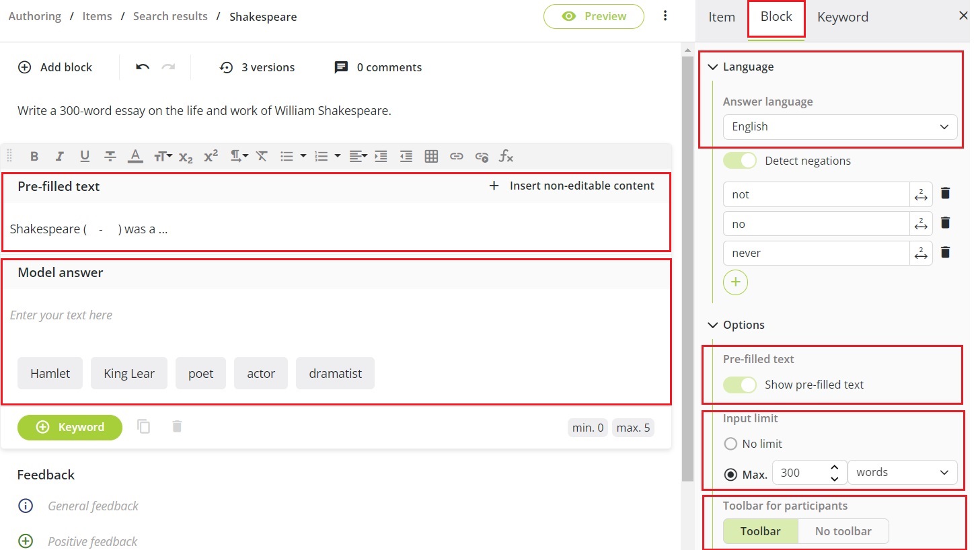Click Add block
The width and height of the screenshot is (980, 550).
click(54, 67)
